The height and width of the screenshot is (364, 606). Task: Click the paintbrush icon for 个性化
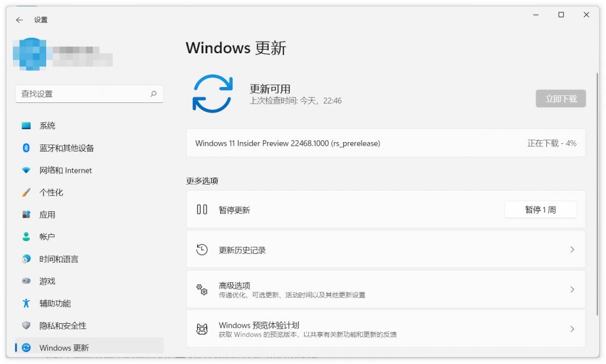coord(26,192)
